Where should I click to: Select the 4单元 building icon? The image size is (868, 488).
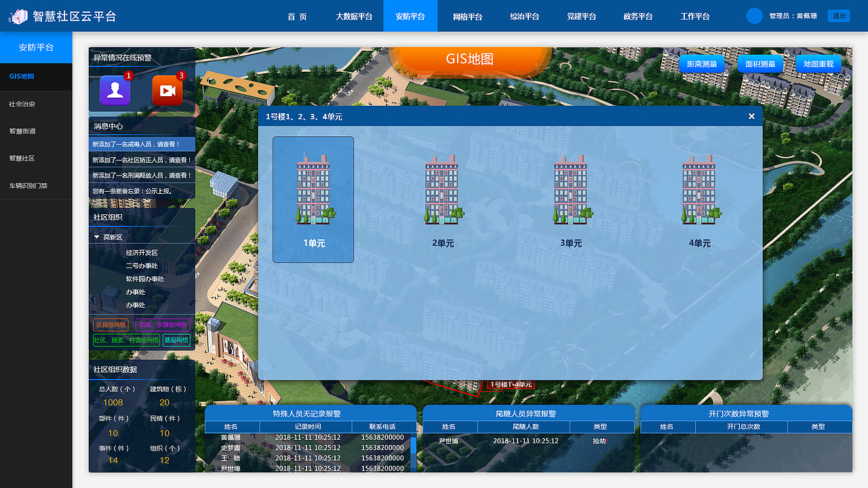point(701,190)
